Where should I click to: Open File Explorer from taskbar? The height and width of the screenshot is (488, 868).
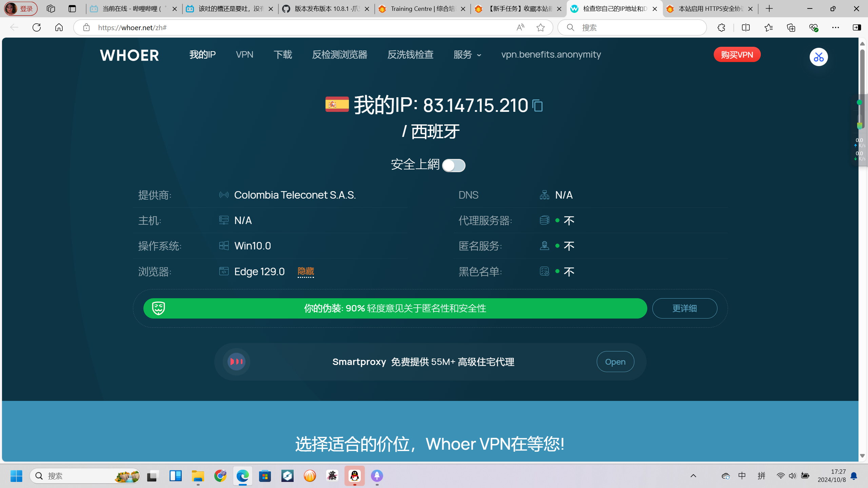coord(198,476)
